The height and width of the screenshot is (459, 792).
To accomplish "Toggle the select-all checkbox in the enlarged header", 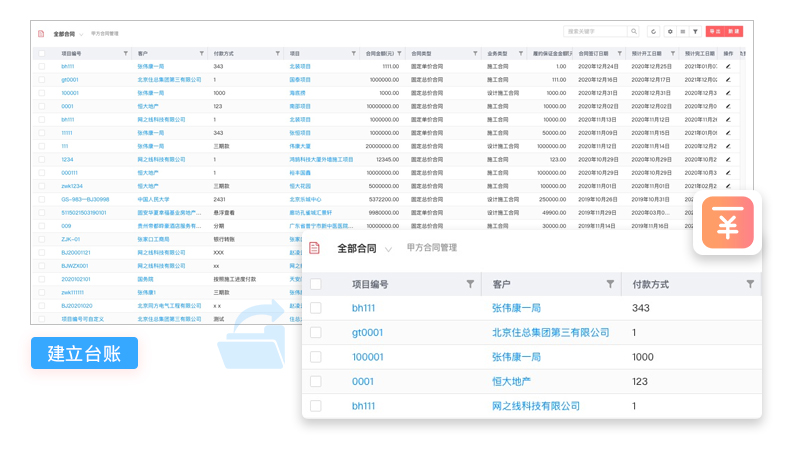I will [316, 285].
